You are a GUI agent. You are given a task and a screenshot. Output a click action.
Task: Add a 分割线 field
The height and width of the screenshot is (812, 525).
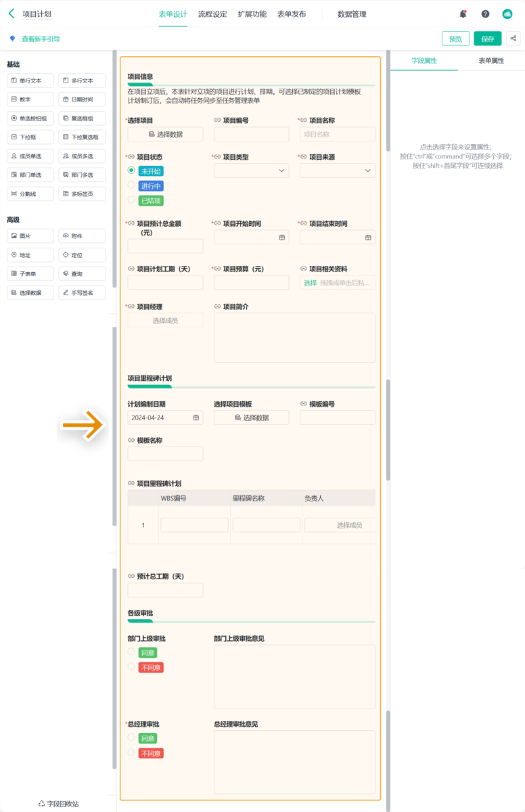(x=30, y=194)
